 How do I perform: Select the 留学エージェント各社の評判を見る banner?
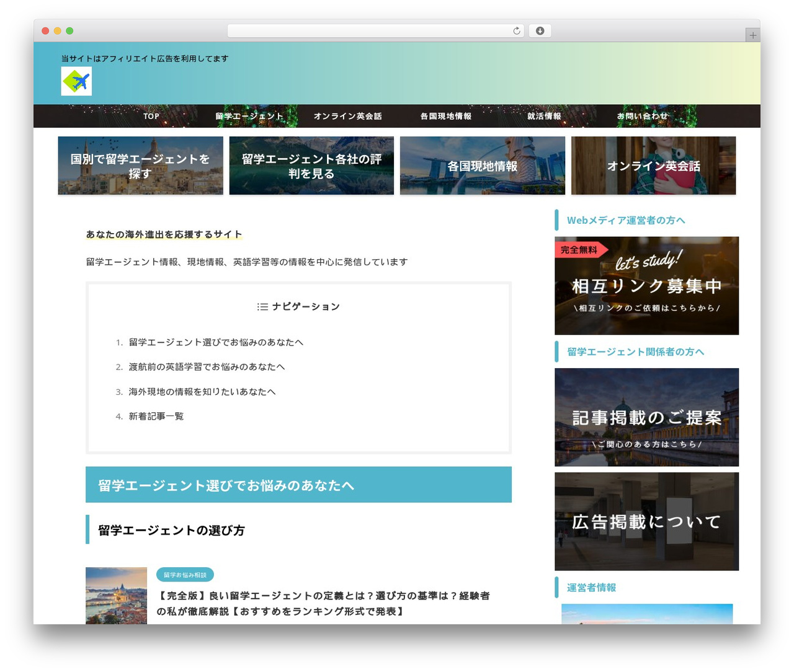[x=311, y=166]
